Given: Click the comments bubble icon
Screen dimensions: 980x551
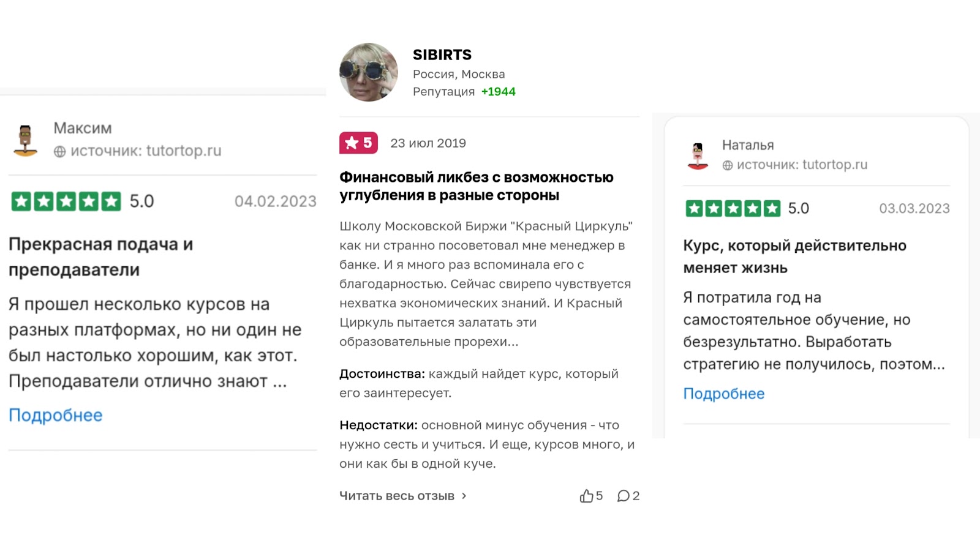Looking at the screenshot, I should point(623,496).
